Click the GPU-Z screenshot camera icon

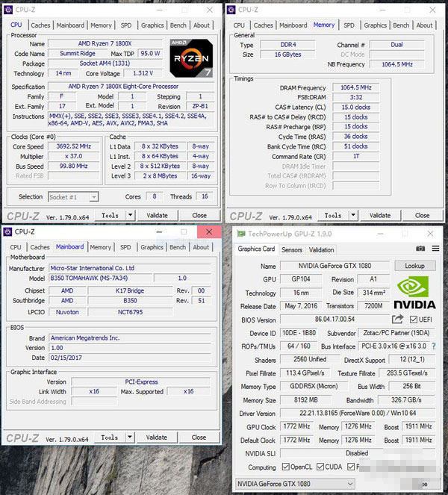pyautogui.click(x=420, y=249)
